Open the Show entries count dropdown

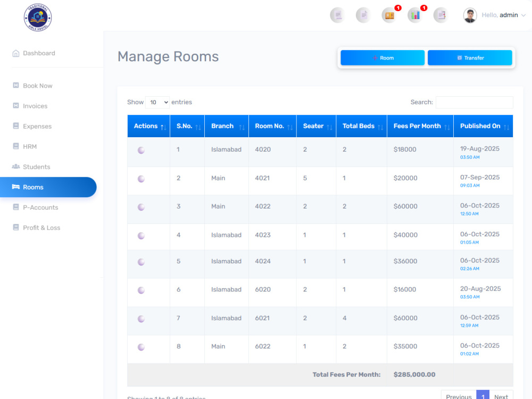pos(157,102)
